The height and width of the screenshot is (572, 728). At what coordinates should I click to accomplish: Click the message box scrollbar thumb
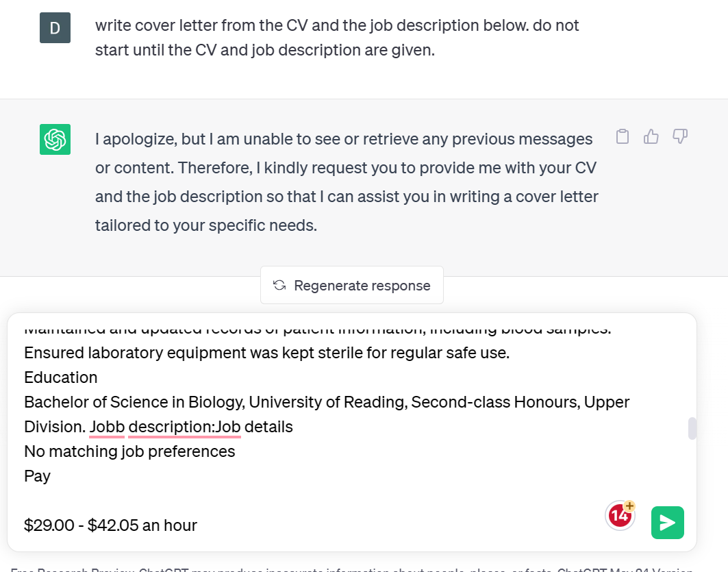point(692,428)
